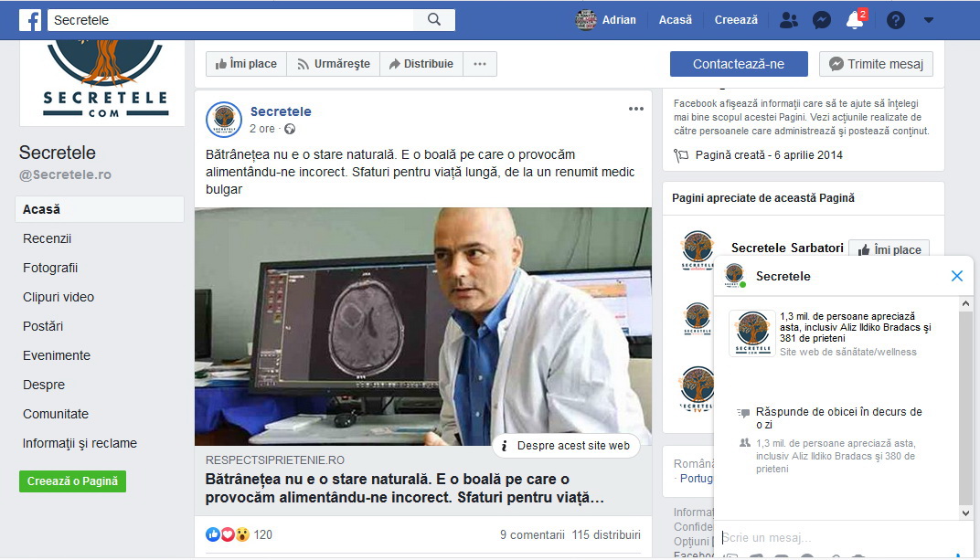
Task: Click the Facebook search input field
Action: click(230, 20)
